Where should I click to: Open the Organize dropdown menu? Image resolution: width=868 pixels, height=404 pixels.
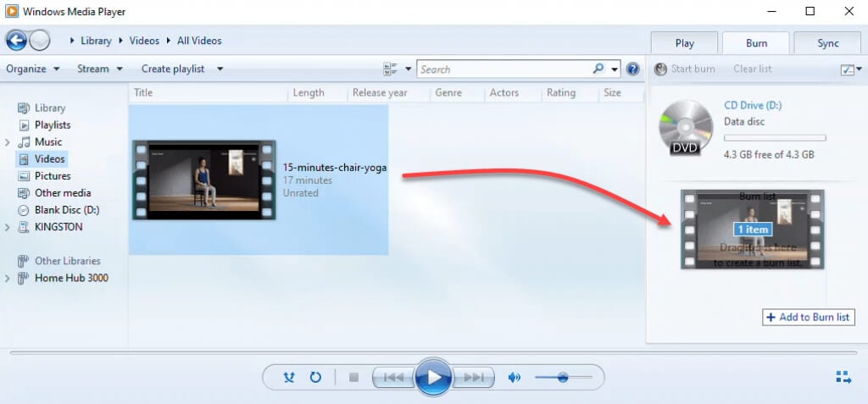[33, 69]
